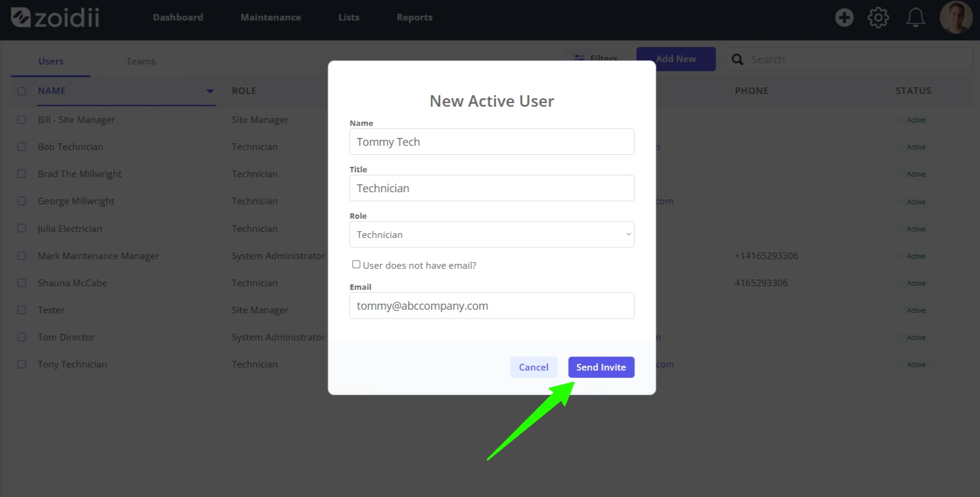Click phone number 4165293306
Viewport: 980px width, 497px height.
761,283
